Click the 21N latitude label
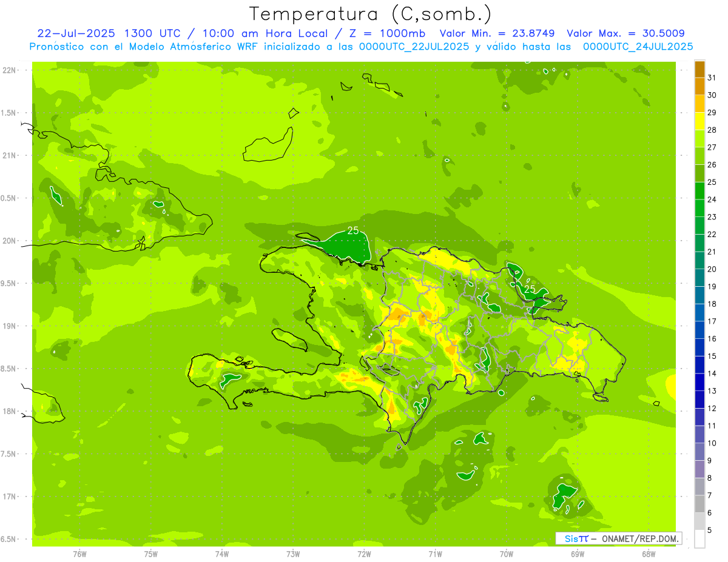728x562 pixels. coord(10,156)
